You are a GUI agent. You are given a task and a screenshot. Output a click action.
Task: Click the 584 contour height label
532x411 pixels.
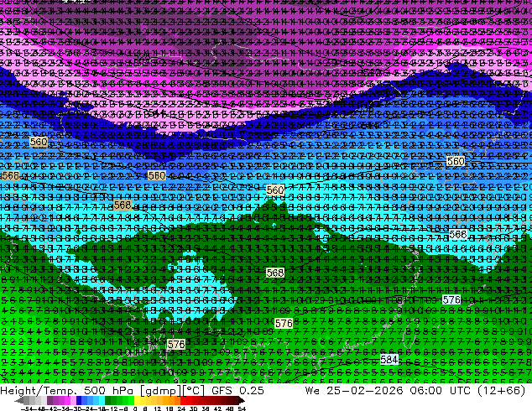click(x=389, y=359)
